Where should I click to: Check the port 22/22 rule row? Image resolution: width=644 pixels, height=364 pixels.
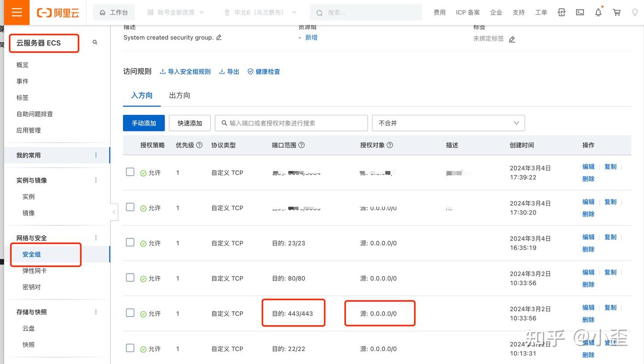coord(130,348)
